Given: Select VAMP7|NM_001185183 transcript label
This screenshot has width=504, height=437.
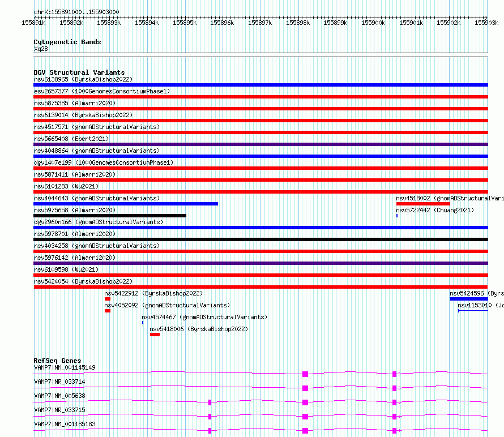Looking at the screenshot, I should click(65, 424).
